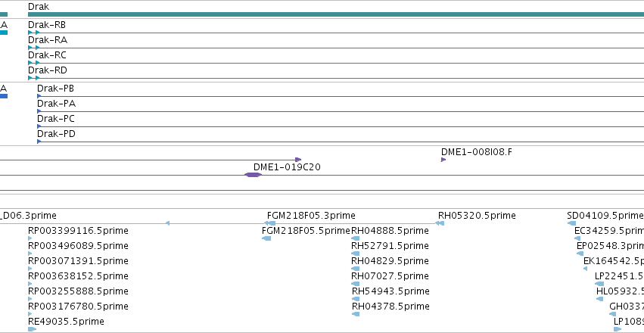
Task: Click the DME1-019C20 purple feature glyph
Action: pos(253,175)
